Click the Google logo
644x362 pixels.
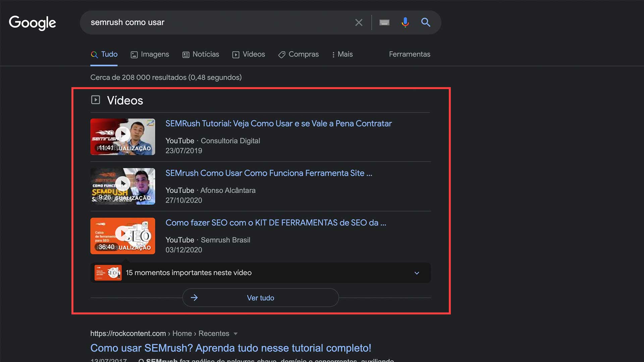click(x=32, y=23)
